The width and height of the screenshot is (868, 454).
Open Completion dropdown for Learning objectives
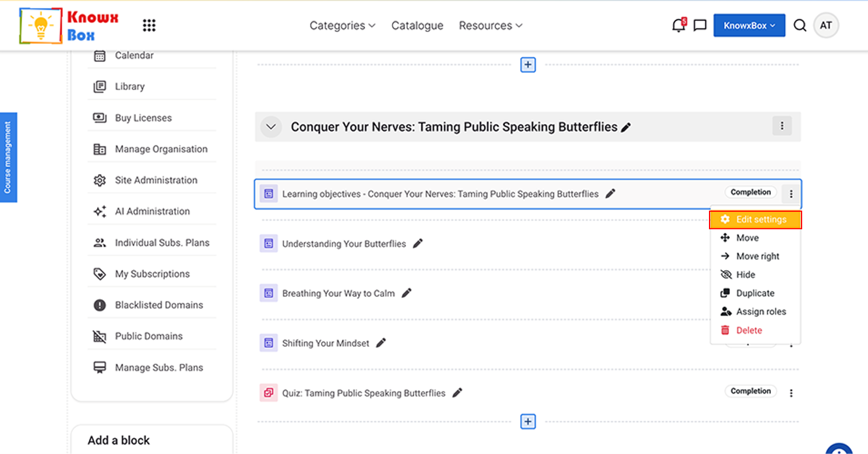click(x=751, y=192)
